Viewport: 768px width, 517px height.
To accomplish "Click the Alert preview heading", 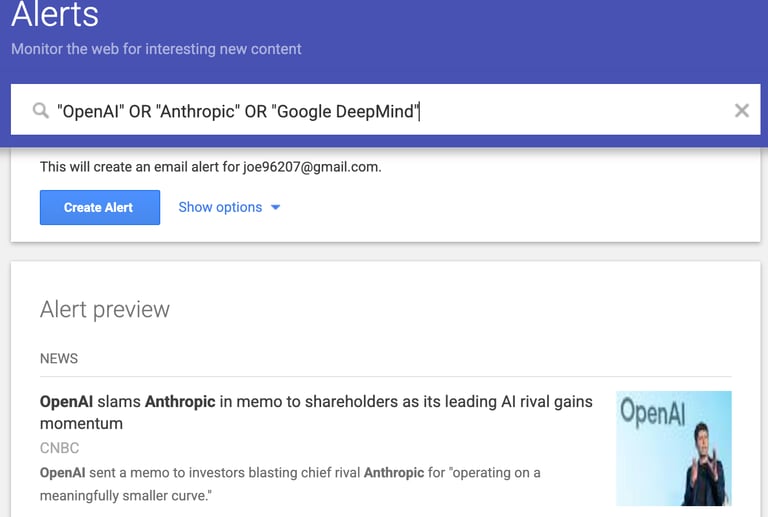I will click(105, 309).
